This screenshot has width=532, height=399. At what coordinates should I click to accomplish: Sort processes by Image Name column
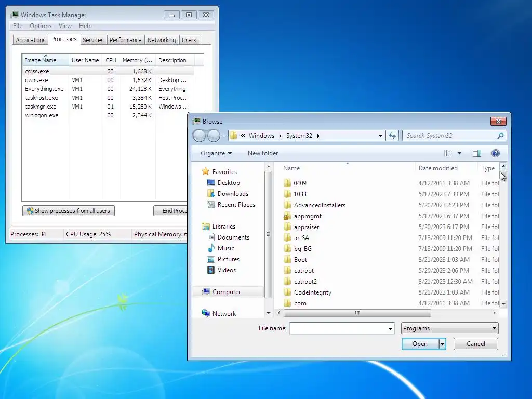click(46, 60)
